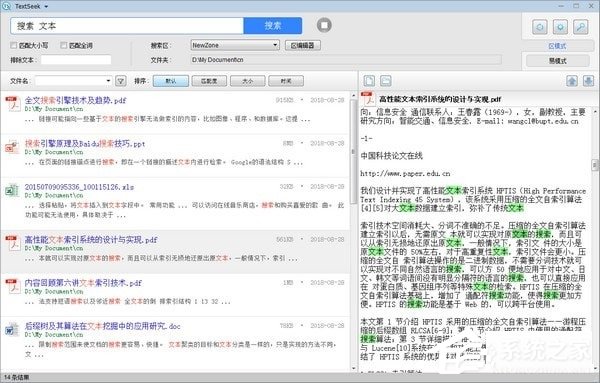600x383 pixels.
Task: Click the open-folder icon in preview toolbar
Action: (386, 81)
